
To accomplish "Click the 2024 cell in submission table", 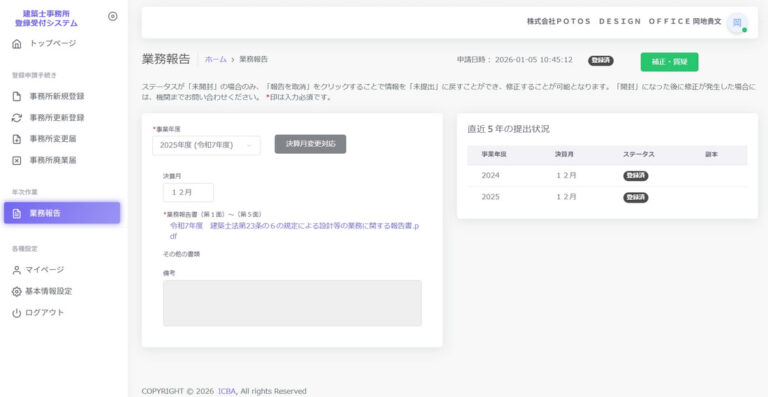I will tap(491, 175).
